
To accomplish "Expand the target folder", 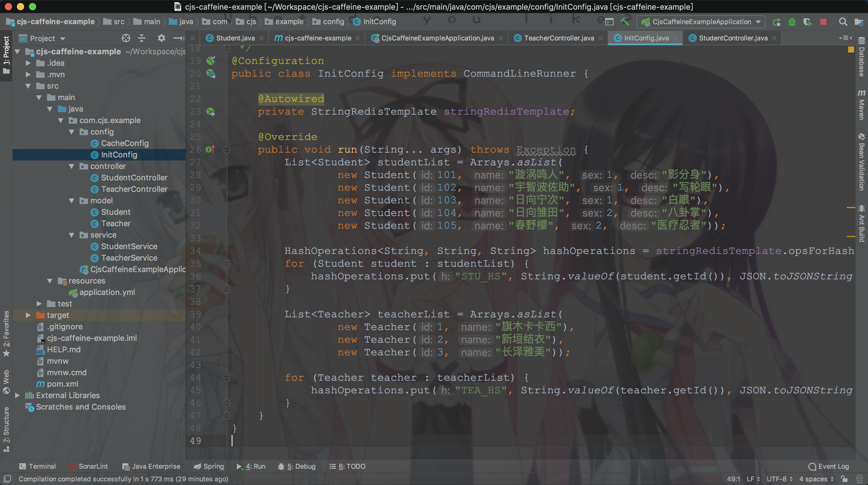I will pos(28,315).
